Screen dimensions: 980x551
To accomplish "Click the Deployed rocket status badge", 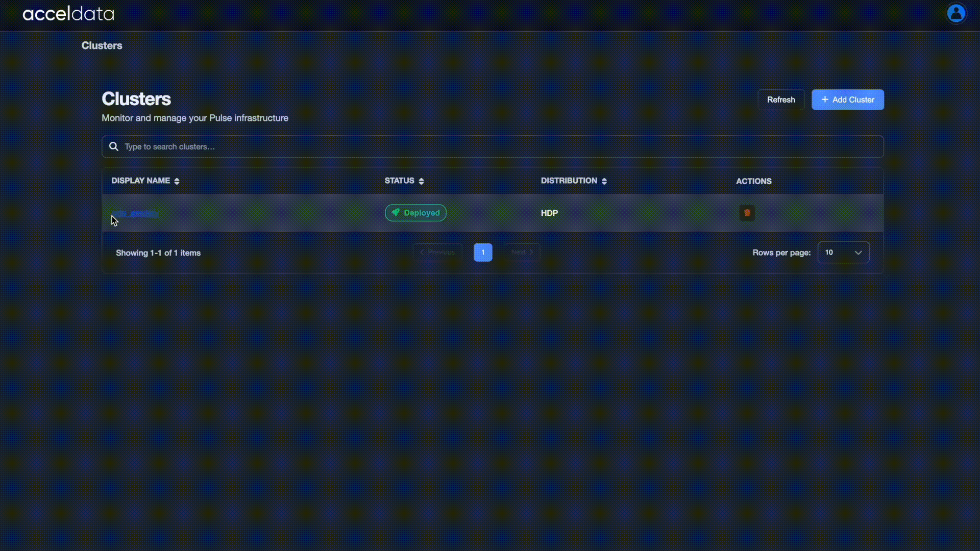I will tap(415, 213).
